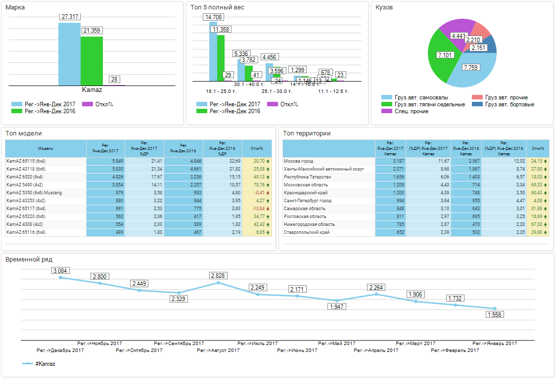Click the up arrow in Московская область row
Screen dimensions: 555x392
[x=546, y=185]
